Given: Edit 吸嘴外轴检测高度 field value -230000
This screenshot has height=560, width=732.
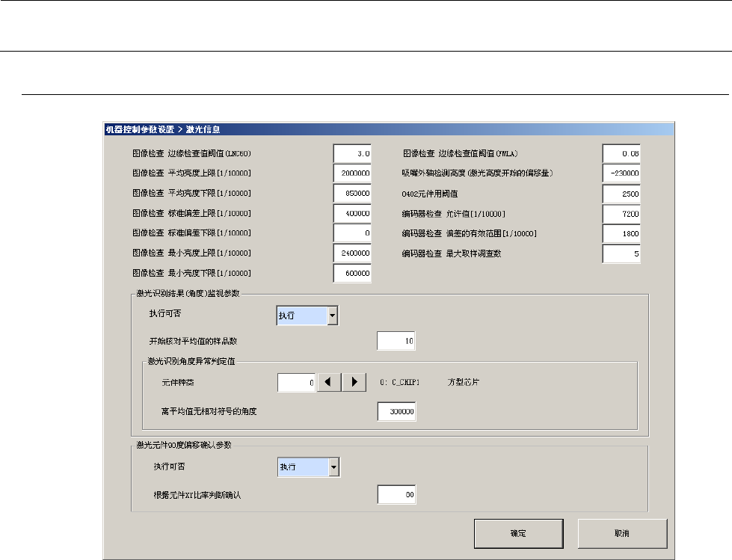Looking at the screenshot, I should [x=621, y=173].
